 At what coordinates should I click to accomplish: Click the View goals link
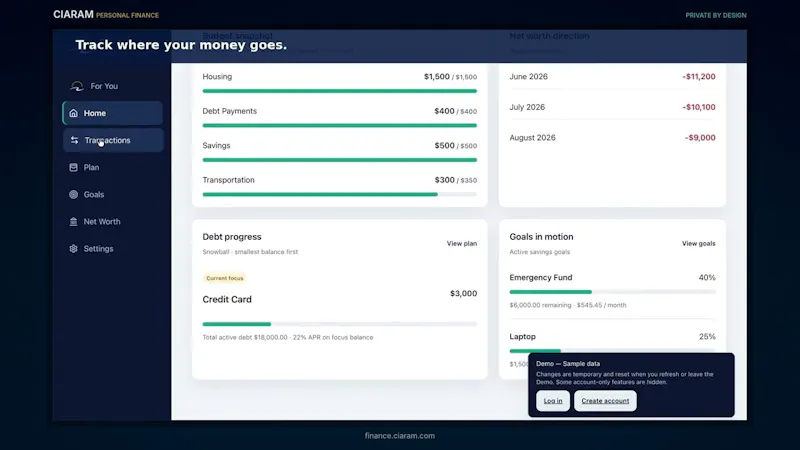[x=698, y=243]
